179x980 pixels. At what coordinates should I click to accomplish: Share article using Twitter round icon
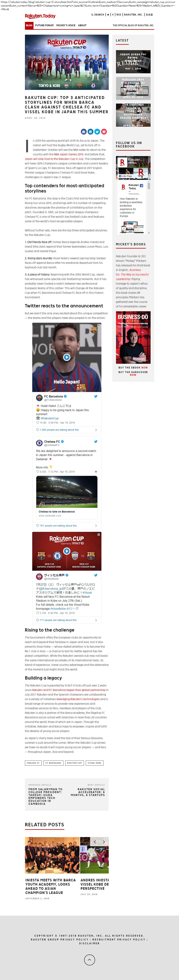pos(97,132)
